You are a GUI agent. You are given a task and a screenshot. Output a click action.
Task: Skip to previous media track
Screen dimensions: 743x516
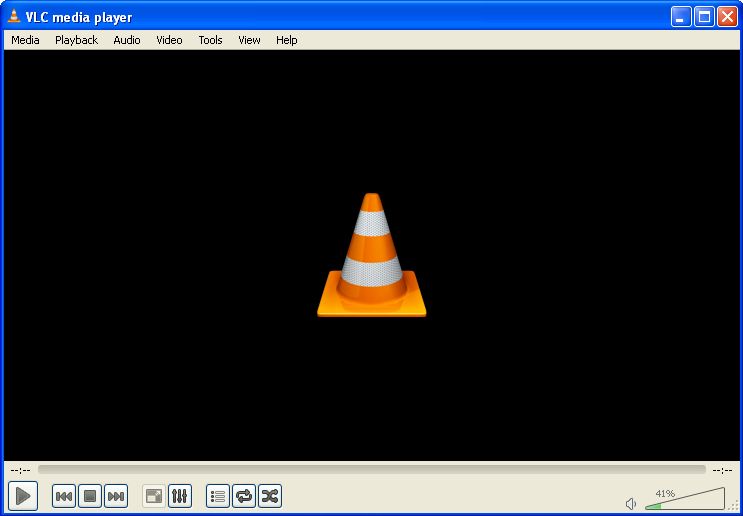click(x=64, y=496)
